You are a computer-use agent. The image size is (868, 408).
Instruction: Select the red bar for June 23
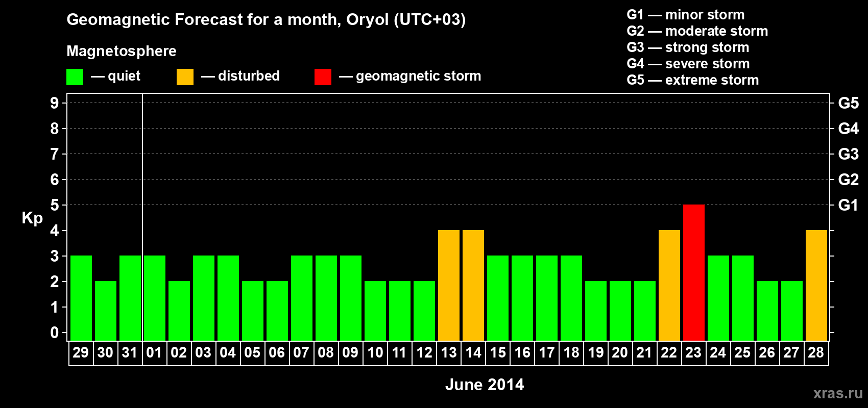(694, 273)
